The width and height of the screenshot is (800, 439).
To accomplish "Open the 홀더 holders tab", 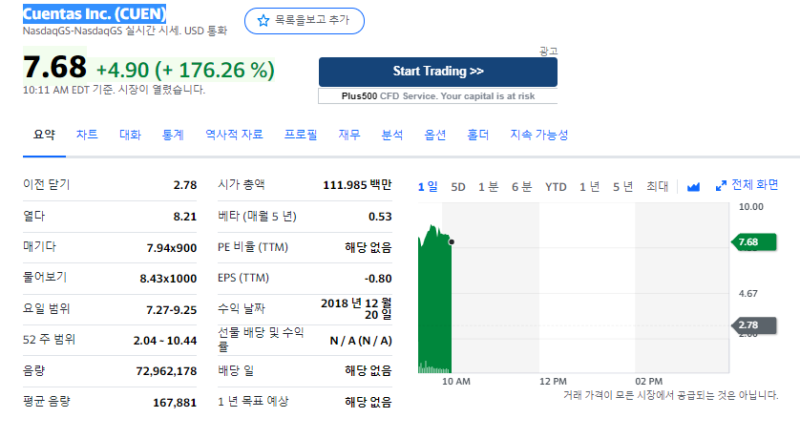I will 478,135.
